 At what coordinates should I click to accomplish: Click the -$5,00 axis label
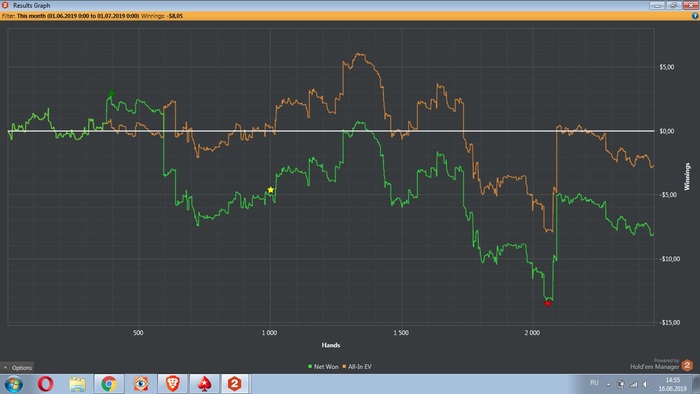[668, 195]
